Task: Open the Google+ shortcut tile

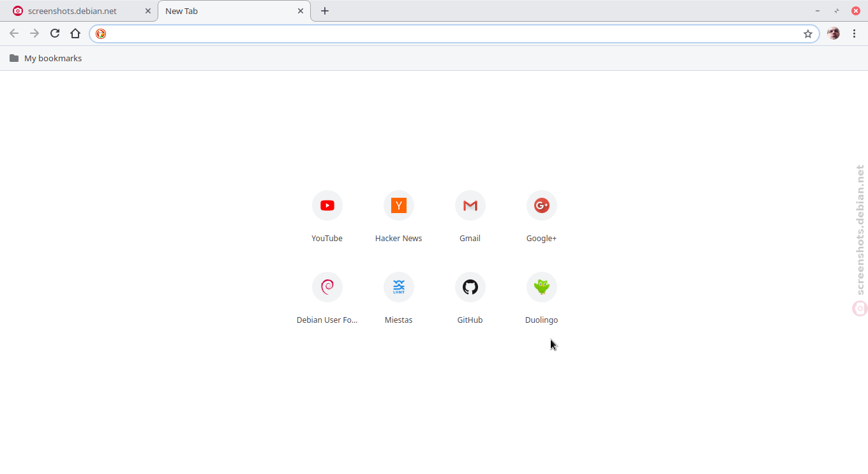Action: [541, 217]
